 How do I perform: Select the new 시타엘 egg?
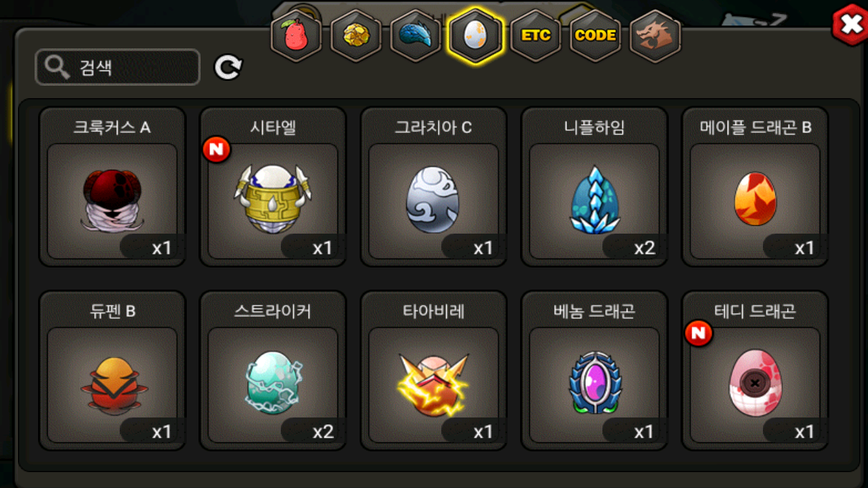[273, 187]
